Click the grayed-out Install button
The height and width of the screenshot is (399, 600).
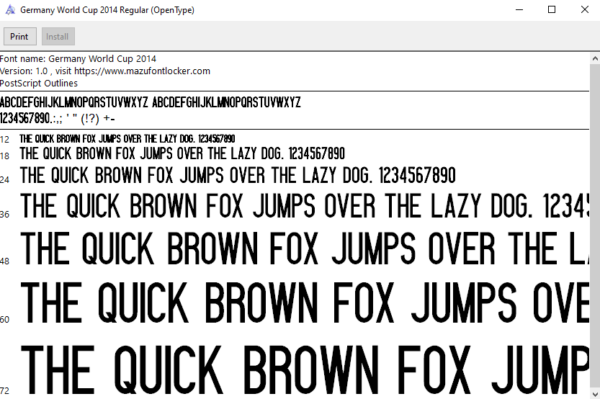pos(58,36)
